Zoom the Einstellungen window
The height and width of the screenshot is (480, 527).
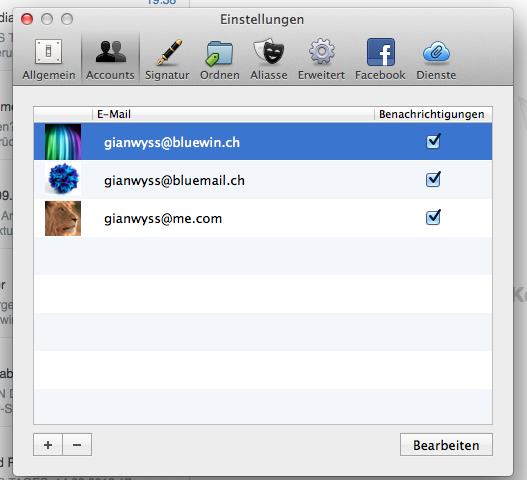67,19
